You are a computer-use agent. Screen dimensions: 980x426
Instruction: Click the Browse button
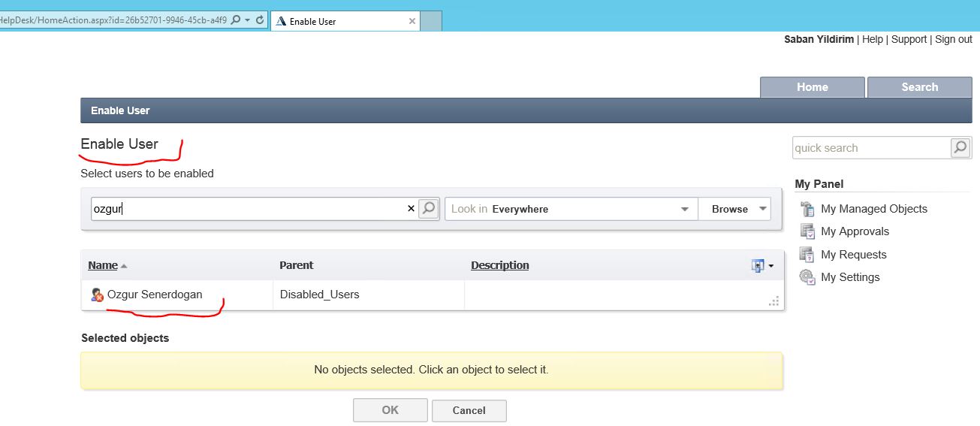click(x=730, y=209)
